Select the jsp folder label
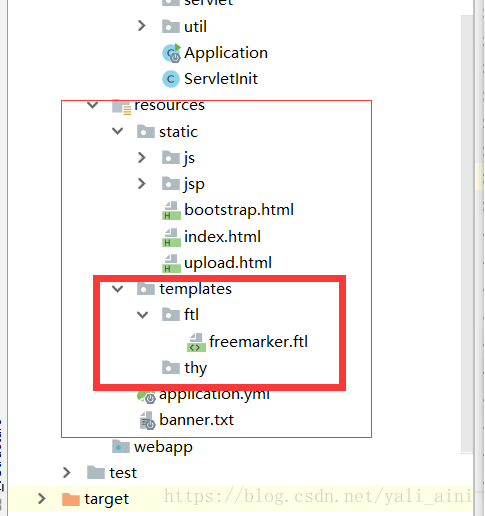 [x=194, y=185]
